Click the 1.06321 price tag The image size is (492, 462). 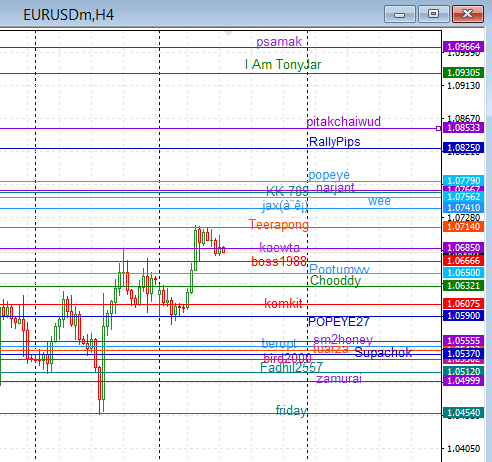coord(463,286)
